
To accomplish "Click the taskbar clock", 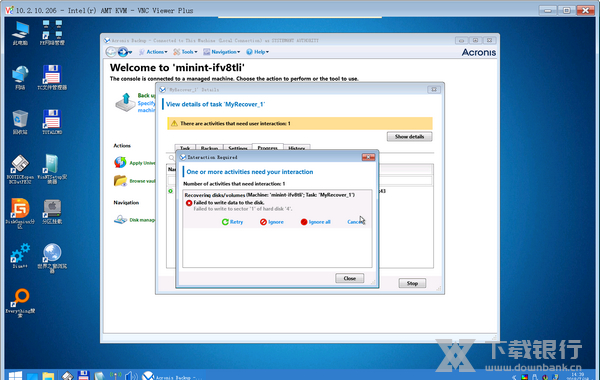I will click(x=577, y=376).
